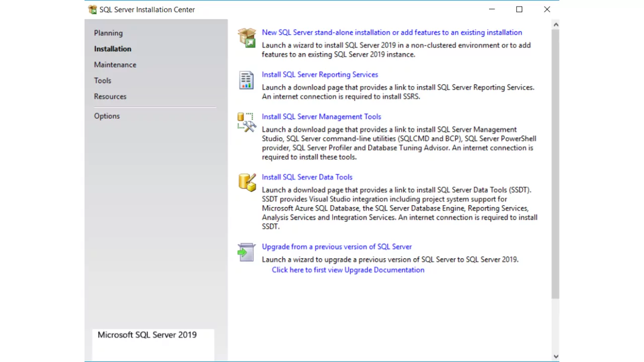Click the scrollbar up arrow
The image size is (644, 362).
(x=555, y=24)
